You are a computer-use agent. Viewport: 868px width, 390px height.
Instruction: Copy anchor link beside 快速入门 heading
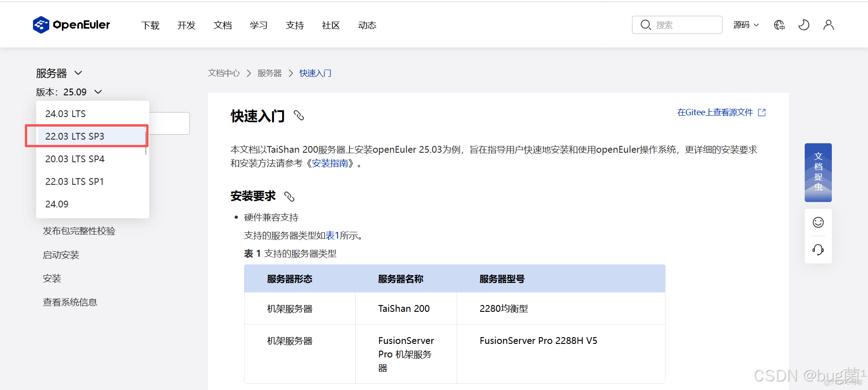coord(299,116)
